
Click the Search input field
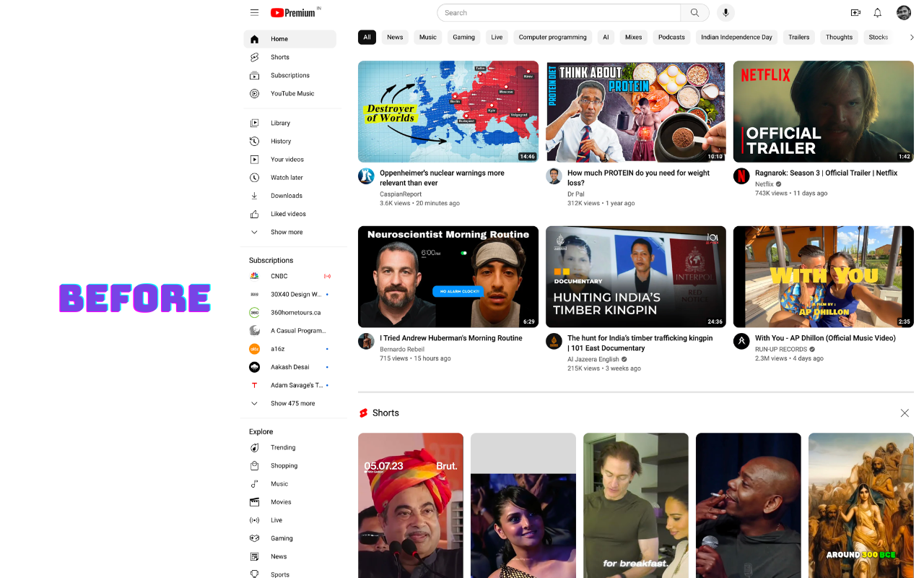[559, 12]
